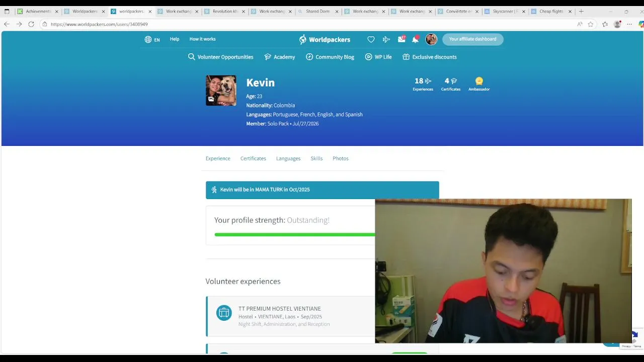This screenshot has height=362, width=644.
Task: Open the notifications bell icon
Action: (x=416, y=39)
